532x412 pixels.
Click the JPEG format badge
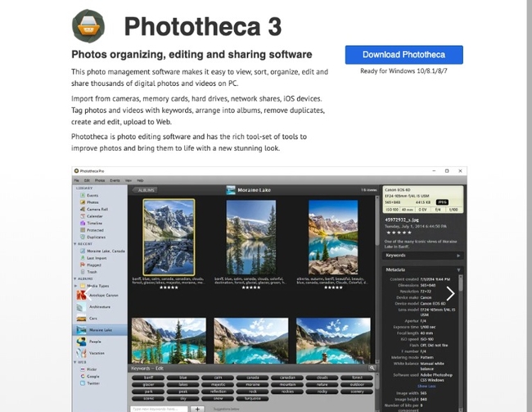442,202
